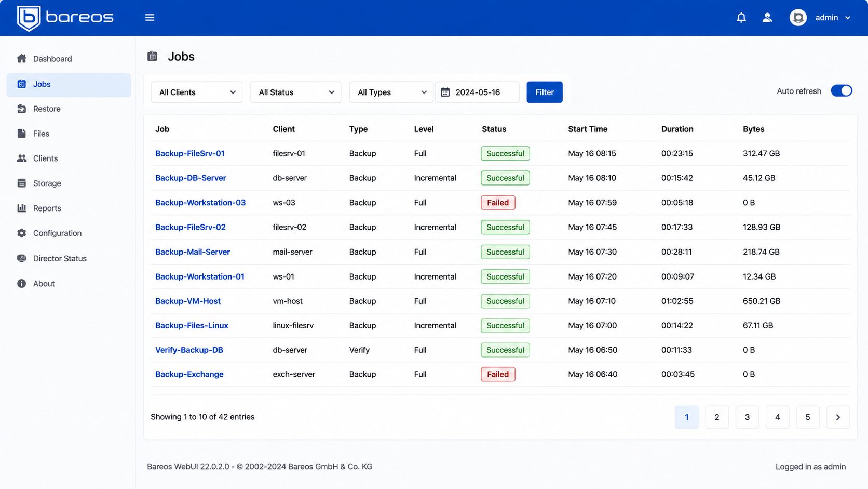Open job Backup-Files-Linux
Screen dimensions: 868x489
(x=192, y=325)
